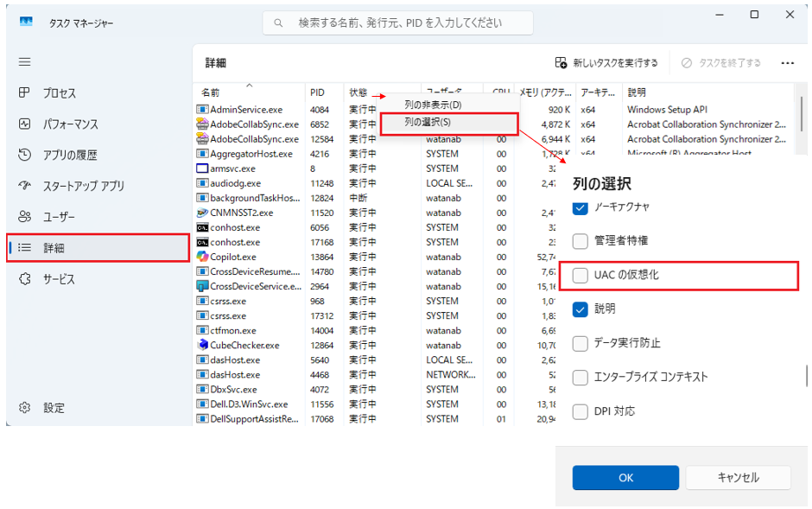Click the CubeChecker.exe cube icon

[202, 345]
